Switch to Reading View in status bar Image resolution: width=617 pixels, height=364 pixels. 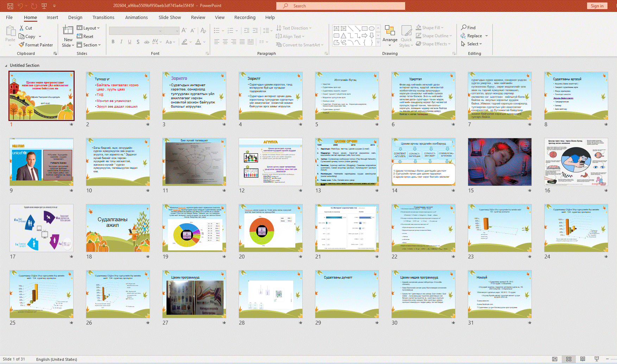click(x=583, y=359)
